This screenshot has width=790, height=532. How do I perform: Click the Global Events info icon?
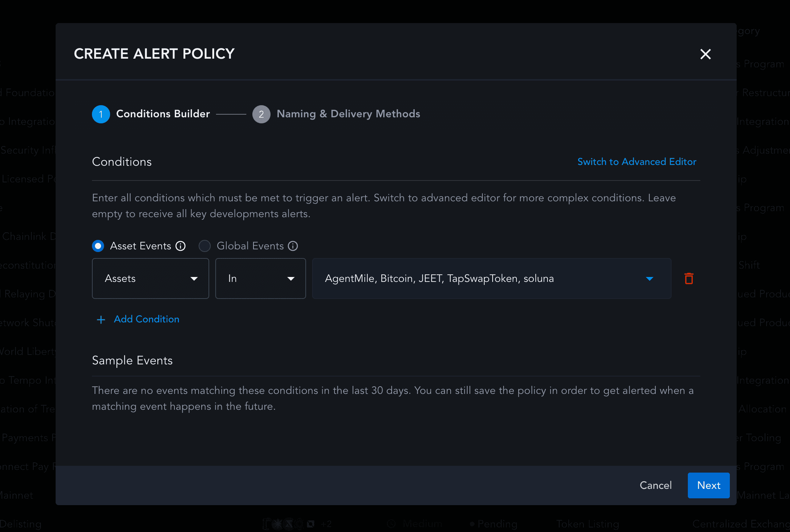(x=293, y=246)
